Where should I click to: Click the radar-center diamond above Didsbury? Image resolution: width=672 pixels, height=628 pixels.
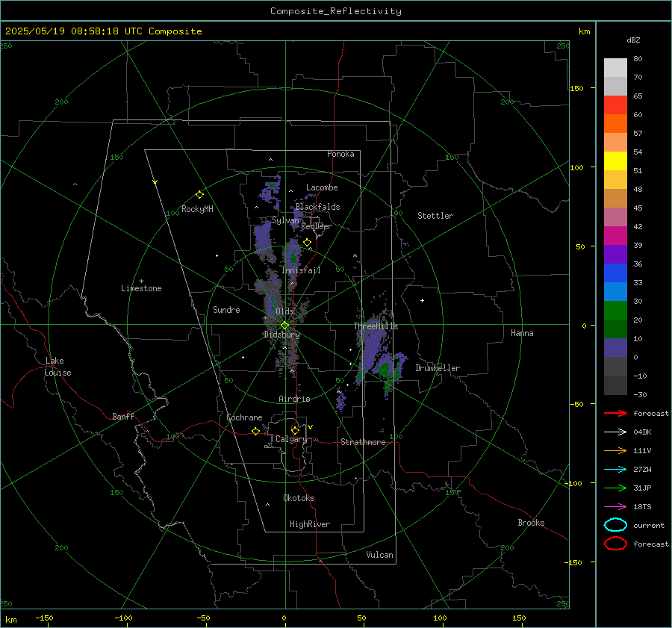pos(284,326)
